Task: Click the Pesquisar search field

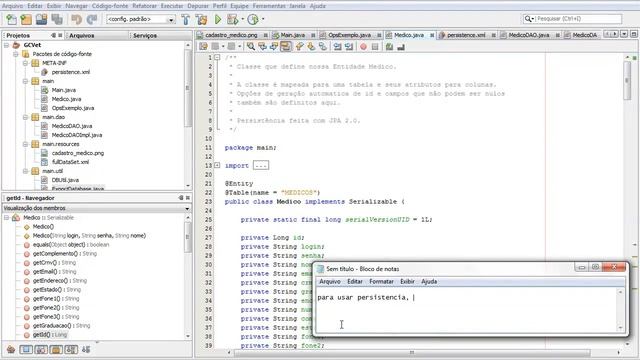Action: (572, 19)
